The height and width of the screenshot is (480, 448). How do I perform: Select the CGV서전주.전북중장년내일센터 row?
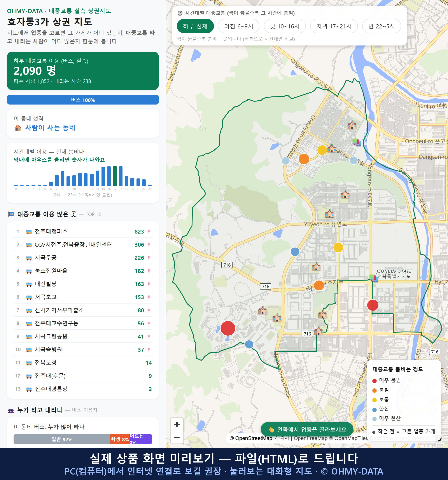[x=83, y=244]
